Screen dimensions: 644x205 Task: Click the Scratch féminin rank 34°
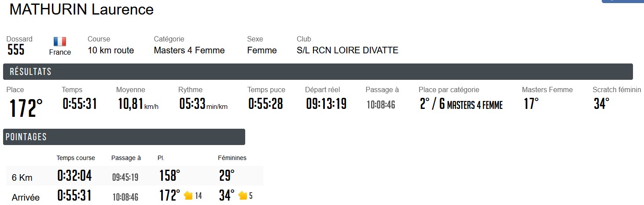coord(601,104)
